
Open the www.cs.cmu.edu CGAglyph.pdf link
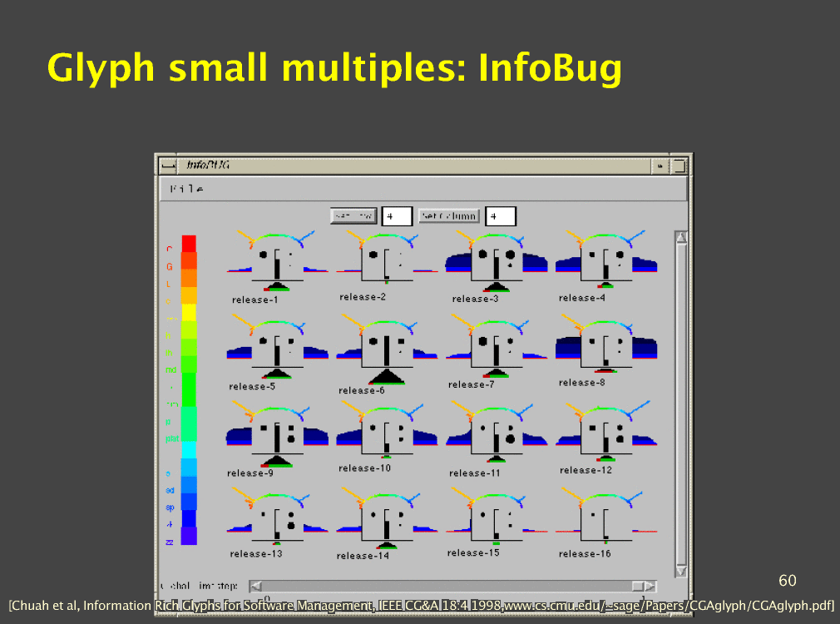(x=668, y=606)
